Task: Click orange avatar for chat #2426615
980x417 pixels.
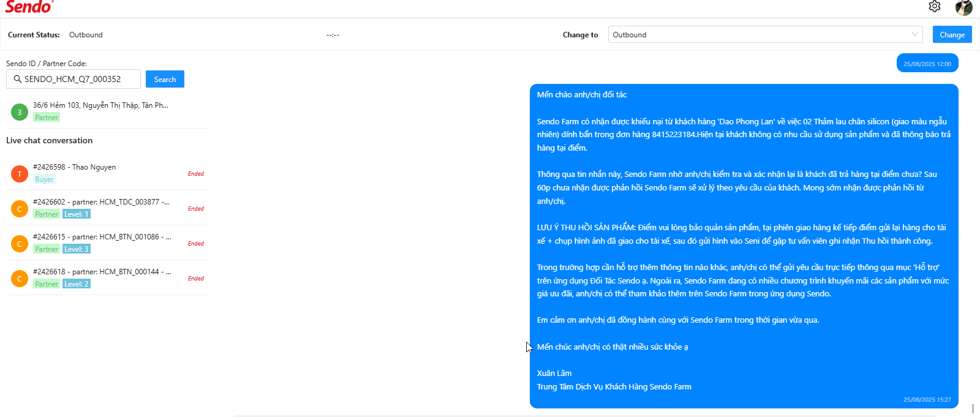Action: pyautogui.click(x=20, y=244)
